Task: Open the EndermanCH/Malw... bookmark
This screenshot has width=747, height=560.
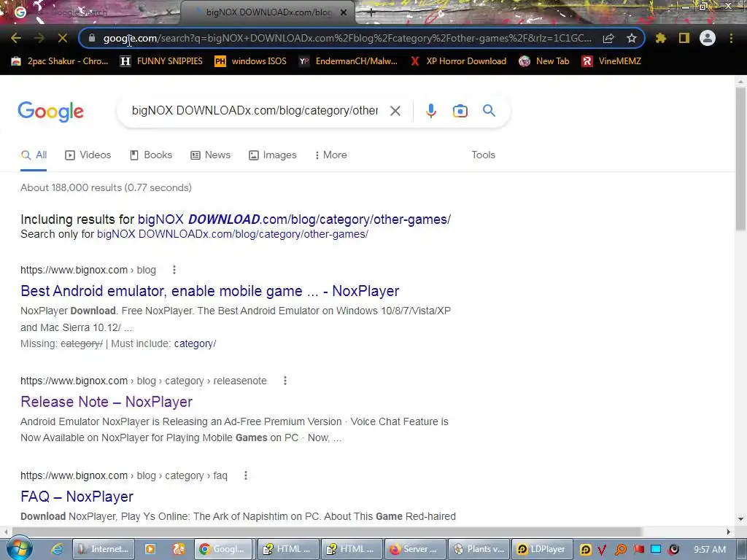Action: point(348,61)
